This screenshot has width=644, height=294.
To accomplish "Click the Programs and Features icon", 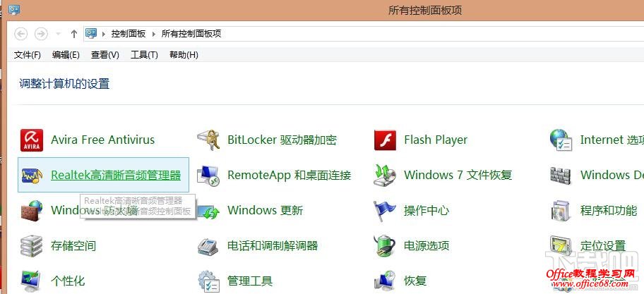I will (561, 211).
